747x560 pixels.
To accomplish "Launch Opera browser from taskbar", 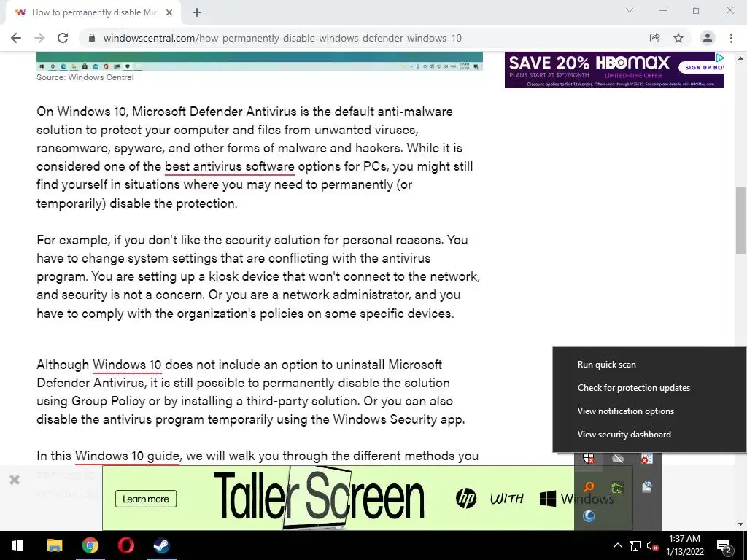I will point(125,545).
